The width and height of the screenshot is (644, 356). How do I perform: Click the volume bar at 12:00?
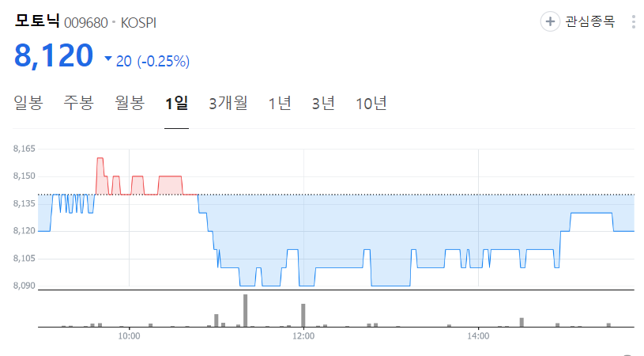[303, 316]
